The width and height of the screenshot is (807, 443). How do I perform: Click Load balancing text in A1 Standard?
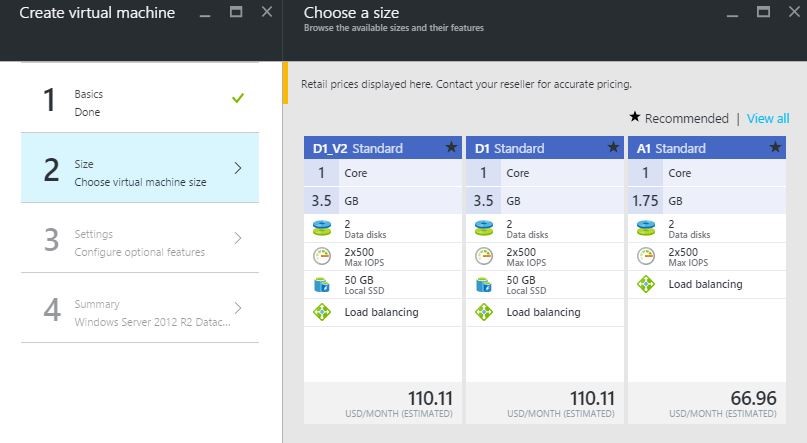click(x=705, y=284)
